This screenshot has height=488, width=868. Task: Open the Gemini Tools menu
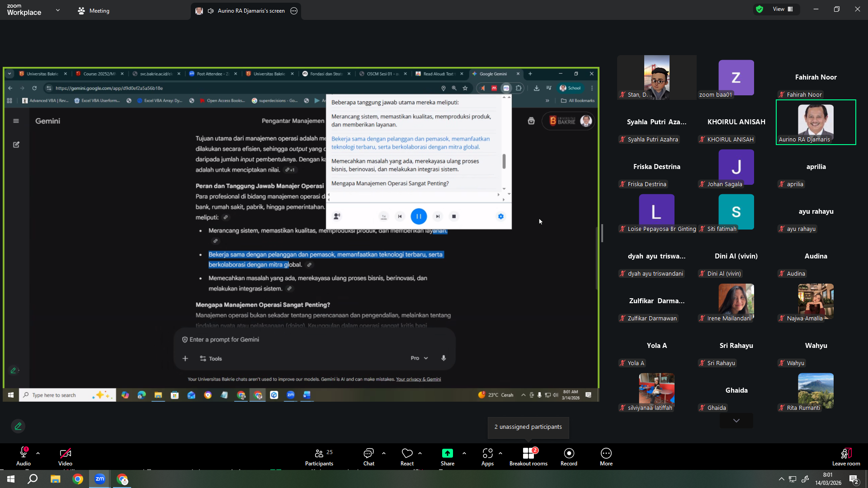pos(211,358)
